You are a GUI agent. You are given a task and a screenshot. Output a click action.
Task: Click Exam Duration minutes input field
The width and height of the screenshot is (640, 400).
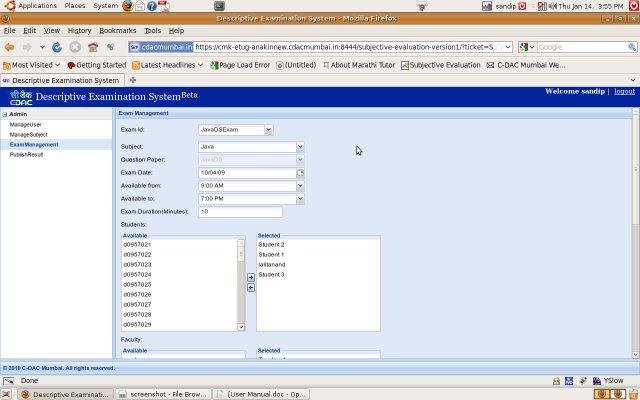240,212
